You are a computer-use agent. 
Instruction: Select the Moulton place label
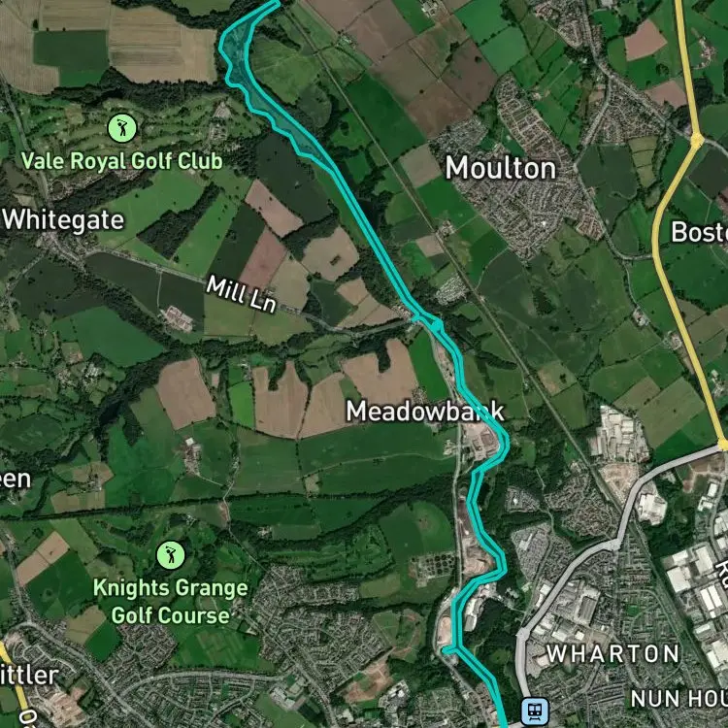pyautogui.click(x=501, y=168)
